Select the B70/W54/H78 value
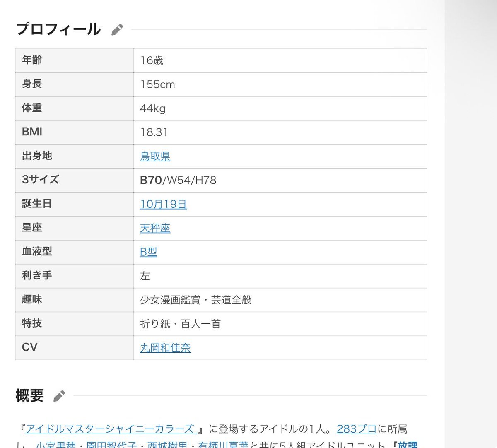Viewport: 497px width, 448px height. (178, 180)
